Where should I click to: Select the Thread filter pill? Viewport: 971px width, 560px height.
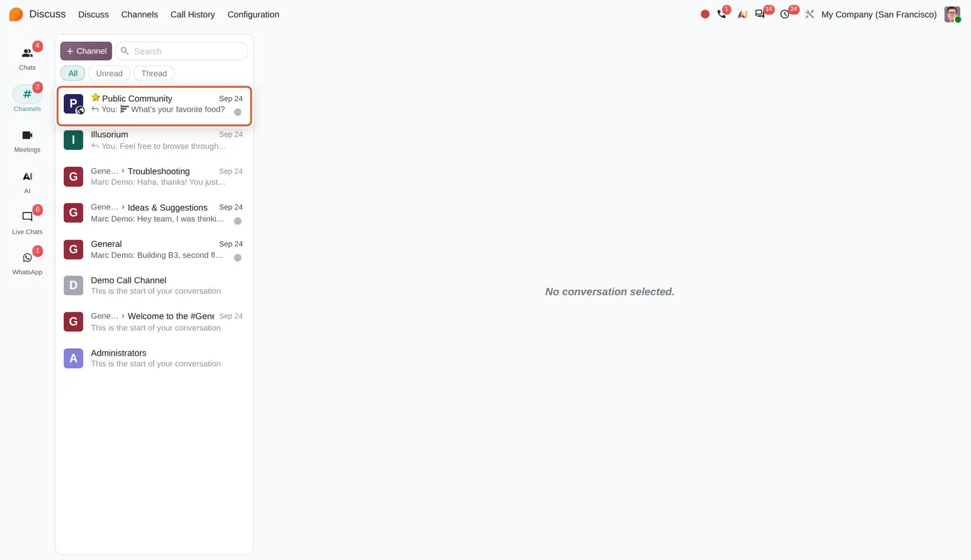click(x=154, y=73)
